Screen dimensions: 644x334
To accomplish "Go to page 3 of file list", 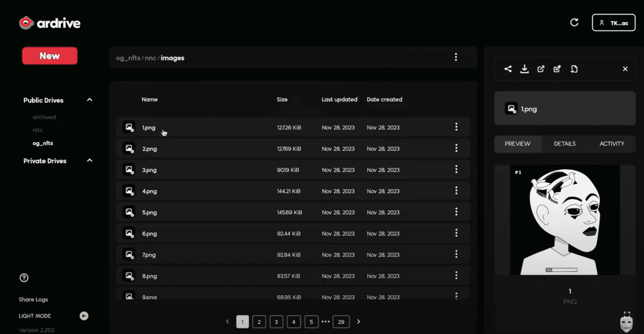I will [276, 322].
